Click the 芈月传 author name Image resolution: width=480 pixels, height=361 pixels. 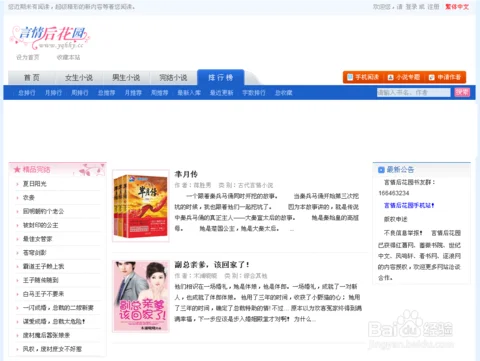tap(202, 185)
